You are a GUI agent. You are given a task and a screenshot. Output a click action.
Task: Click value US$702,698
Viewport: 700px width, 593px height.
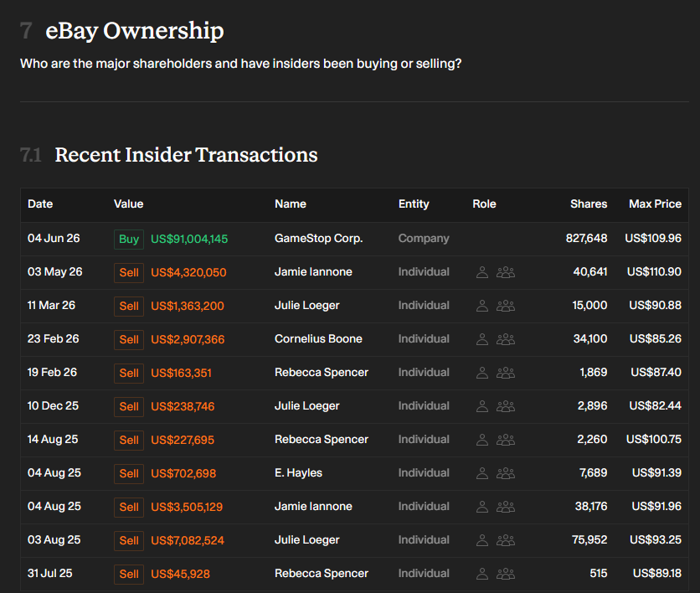(183, 474)
